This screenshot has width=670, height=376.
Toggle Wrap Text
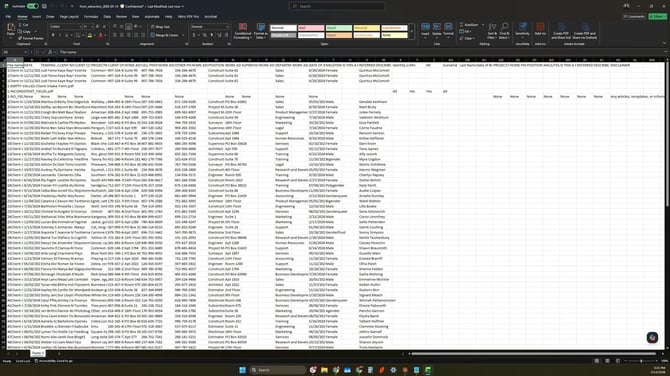tap(161, 26)
